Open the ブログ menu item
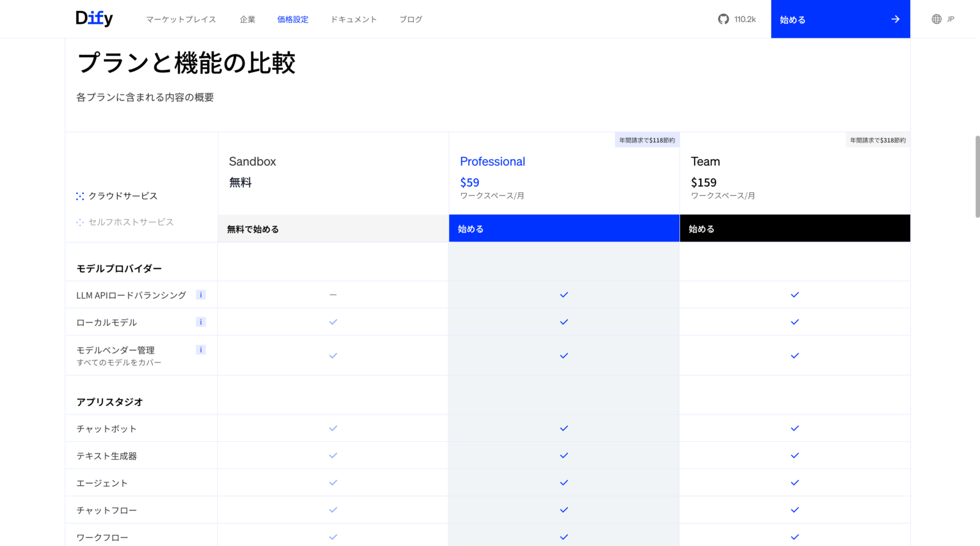 tap(411, 20)
